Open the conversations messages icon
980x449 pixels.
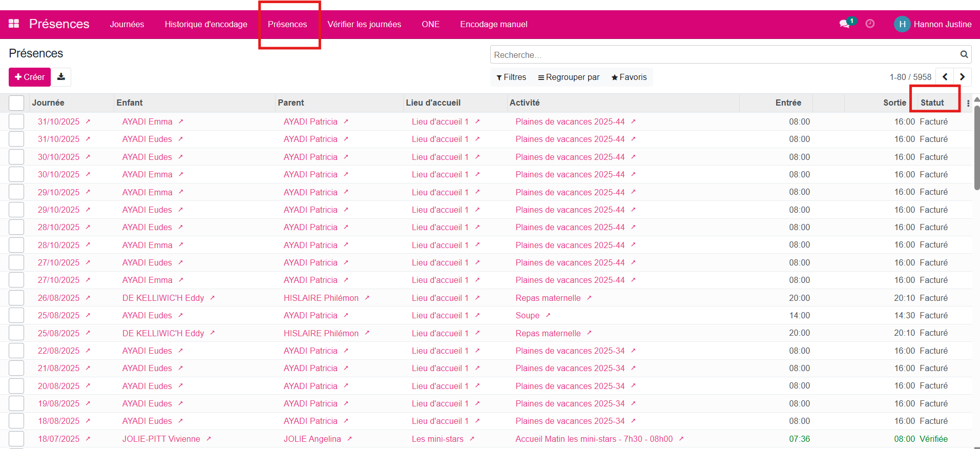(844, 24)
